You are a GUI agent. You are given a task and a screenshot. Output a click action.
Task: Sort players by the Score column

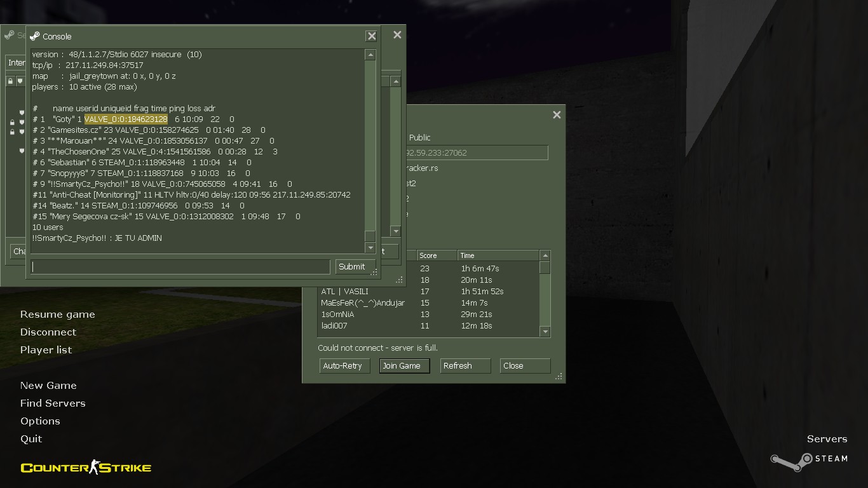click(437, 255)
